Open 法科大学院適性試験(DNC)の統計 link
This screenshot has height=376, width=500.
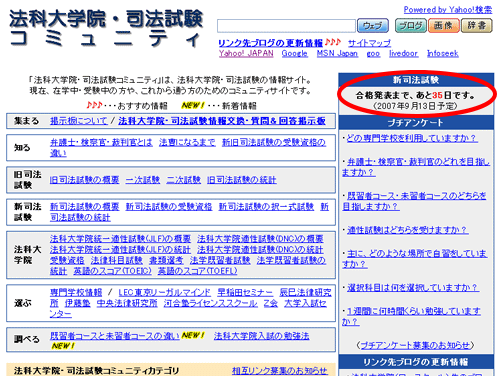click(260, 249)
